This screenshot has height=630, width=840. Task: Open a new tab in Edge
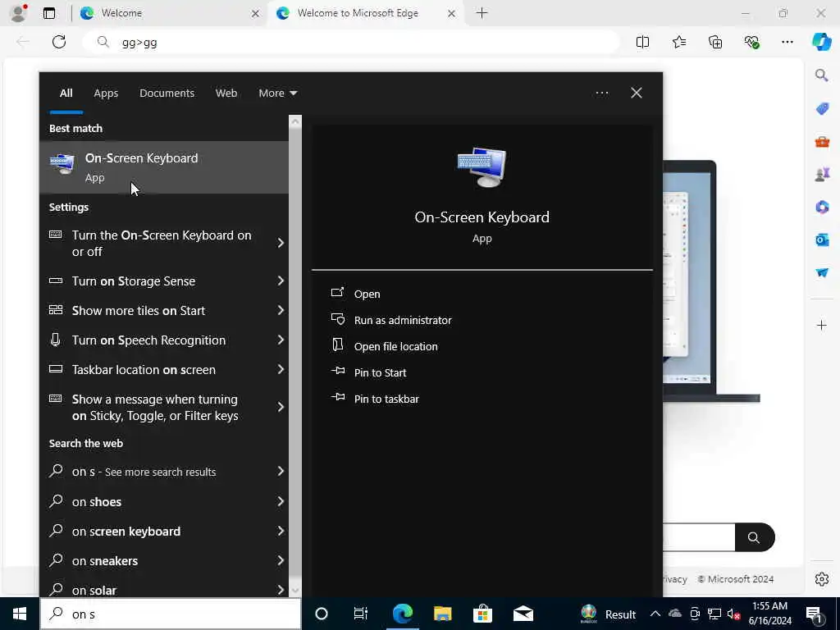(482, 13)
